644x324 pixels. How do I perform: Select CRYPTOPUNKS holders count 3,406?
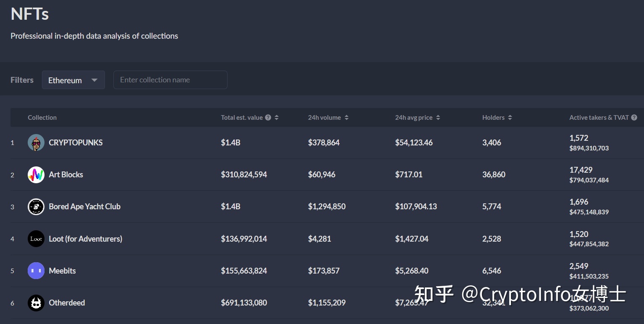[492, 143]
